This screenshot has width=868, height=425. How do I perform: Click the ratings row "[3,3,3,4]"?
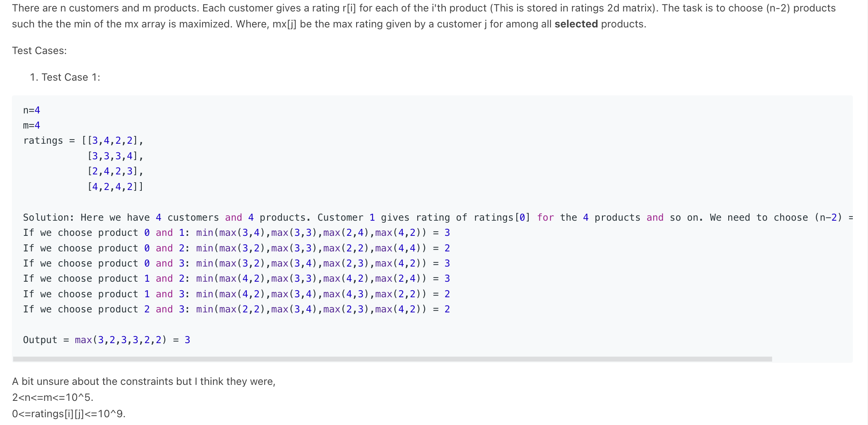pyautogui.click(x=115, y=156)
